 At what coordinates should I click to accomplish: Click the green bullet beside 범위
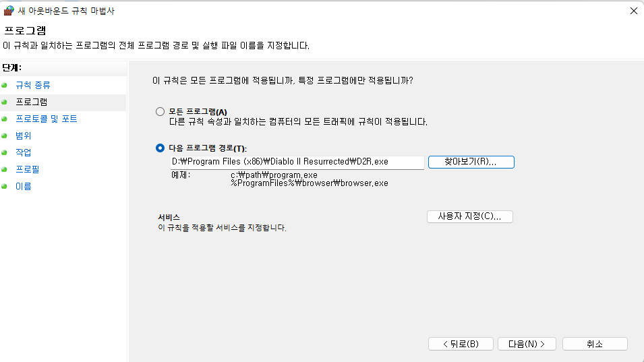click(x=5, y=135)
